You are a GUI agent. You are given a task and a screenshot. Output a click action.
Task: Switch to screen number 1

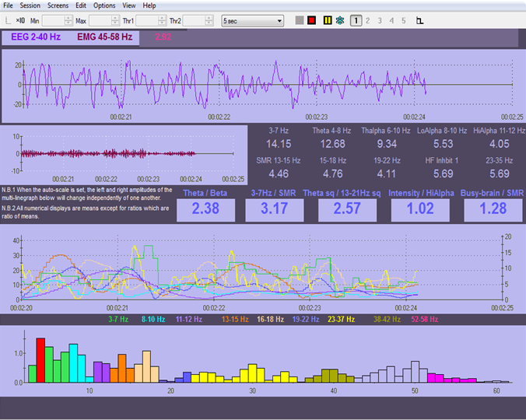click(x=356, y=19)
